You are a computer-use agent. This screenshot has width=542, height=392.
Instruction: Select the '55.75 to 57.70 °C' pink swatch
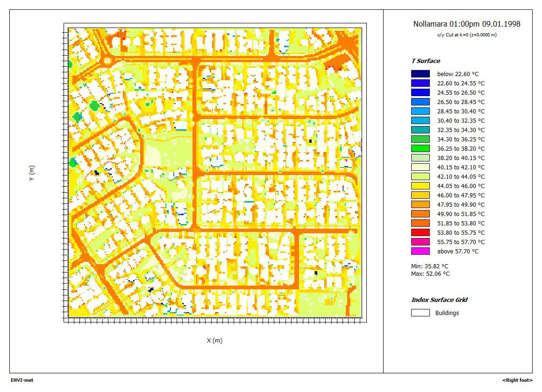coord(421,242)
